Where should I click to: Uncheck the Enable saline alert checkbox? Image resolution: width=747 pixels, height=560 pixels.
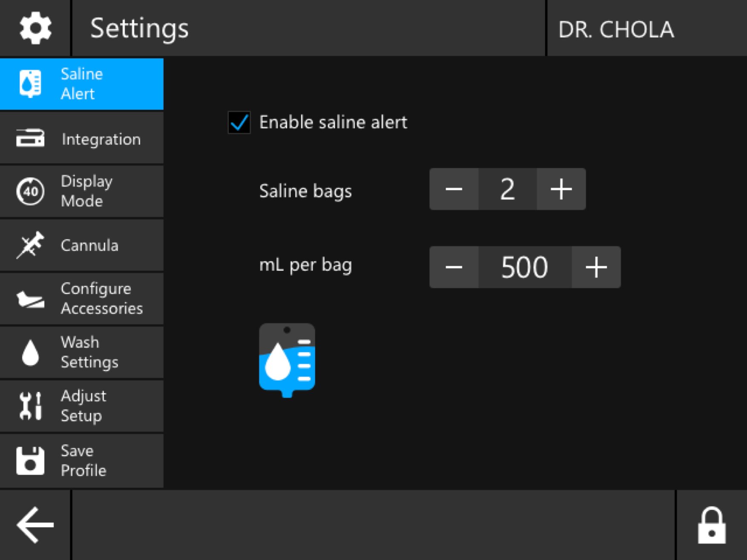(239, 123)
